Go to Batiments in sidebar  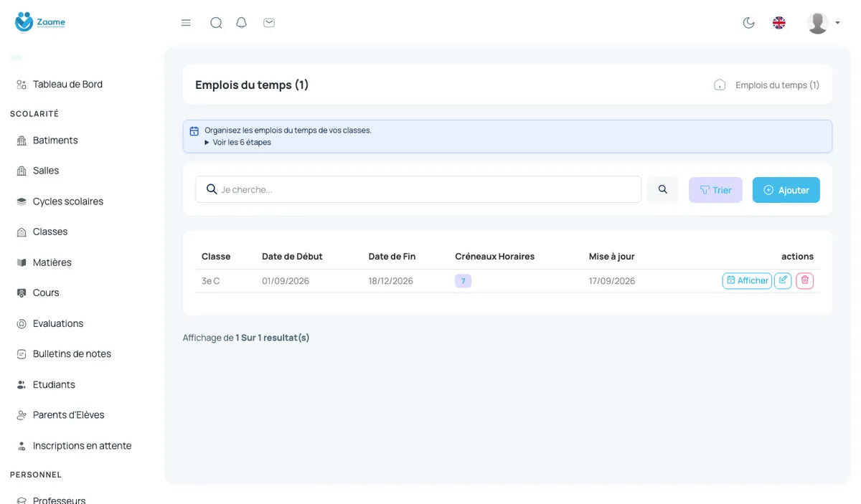click(x=55, y=141)
